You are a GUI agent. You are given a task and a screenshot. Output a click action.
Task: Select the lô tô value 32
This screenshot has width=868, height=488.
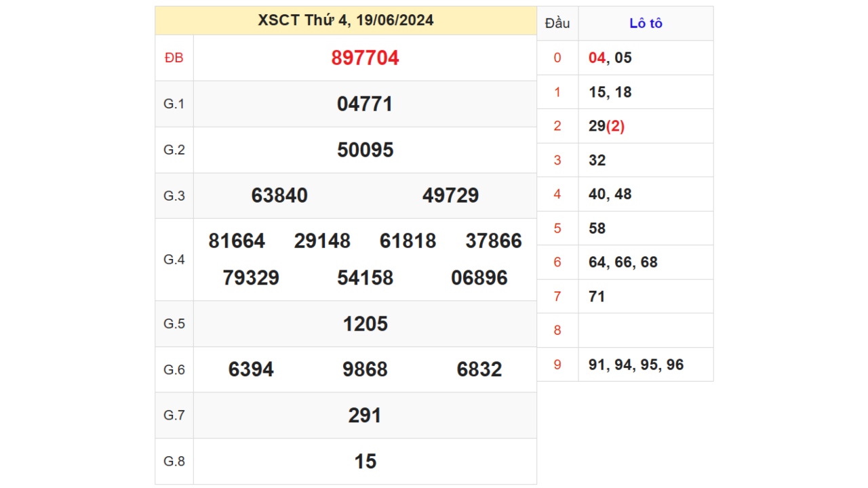point(597,160)
